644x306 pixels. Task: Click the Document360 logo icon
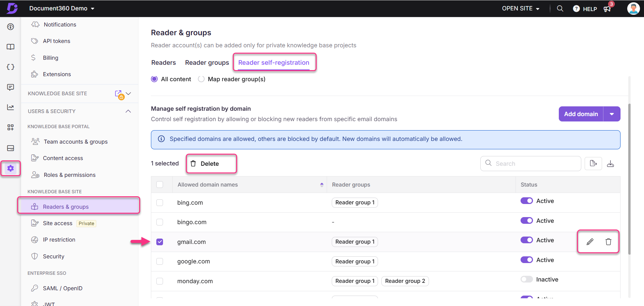[x=12, y=8]
